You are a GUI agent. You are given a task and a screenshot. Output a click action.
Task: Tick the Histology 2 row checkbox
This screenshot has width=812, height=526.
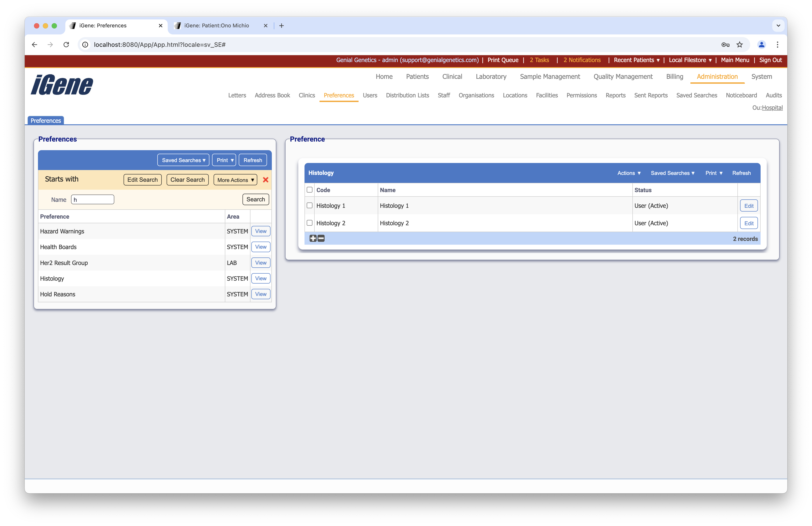[309, 223]
